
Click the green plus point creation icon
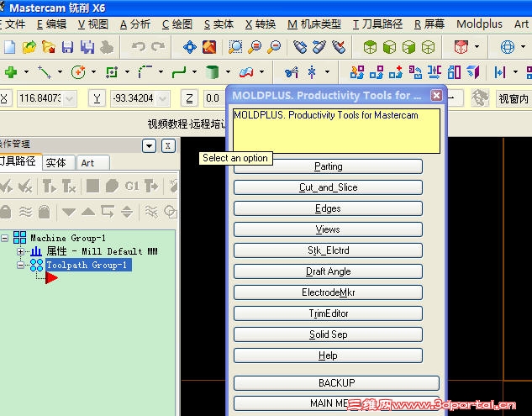point(11,72)
